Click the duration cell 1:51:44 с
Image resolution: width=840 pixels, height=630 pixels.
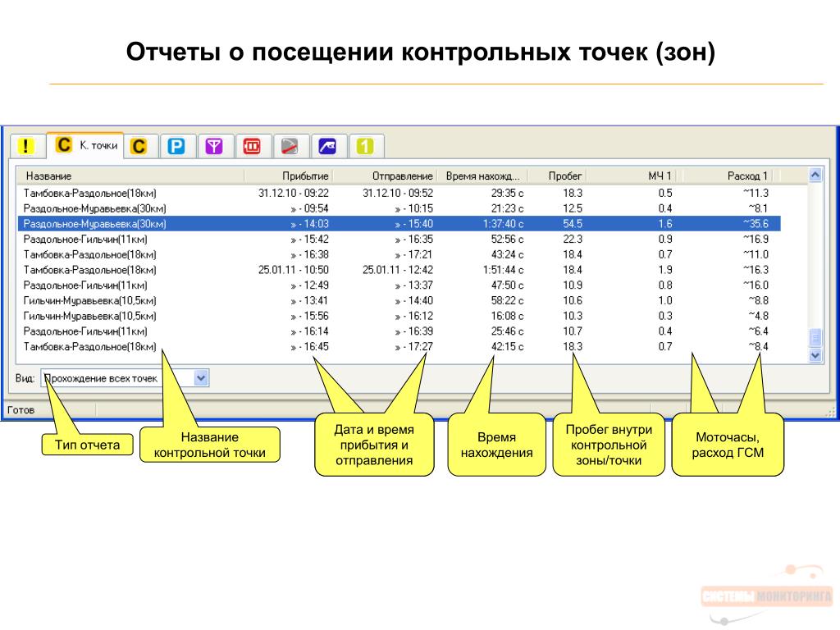(x=503, y=269)
